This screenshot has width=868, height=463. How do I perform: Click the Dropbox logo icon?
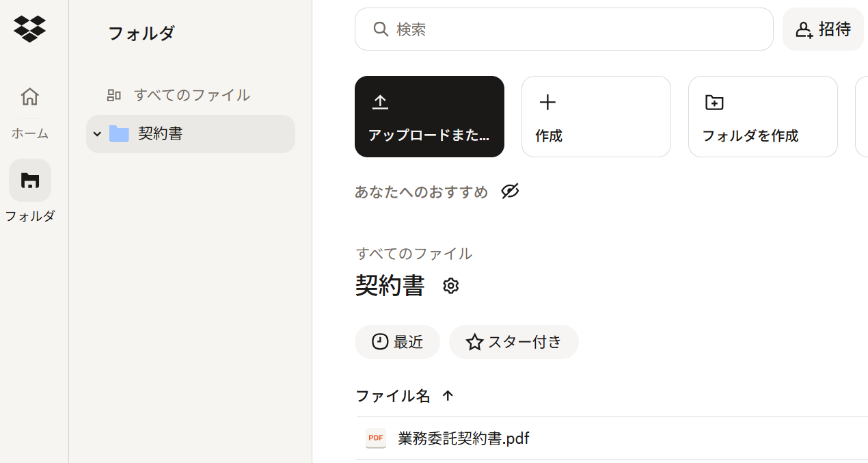(x=29, y=29)
